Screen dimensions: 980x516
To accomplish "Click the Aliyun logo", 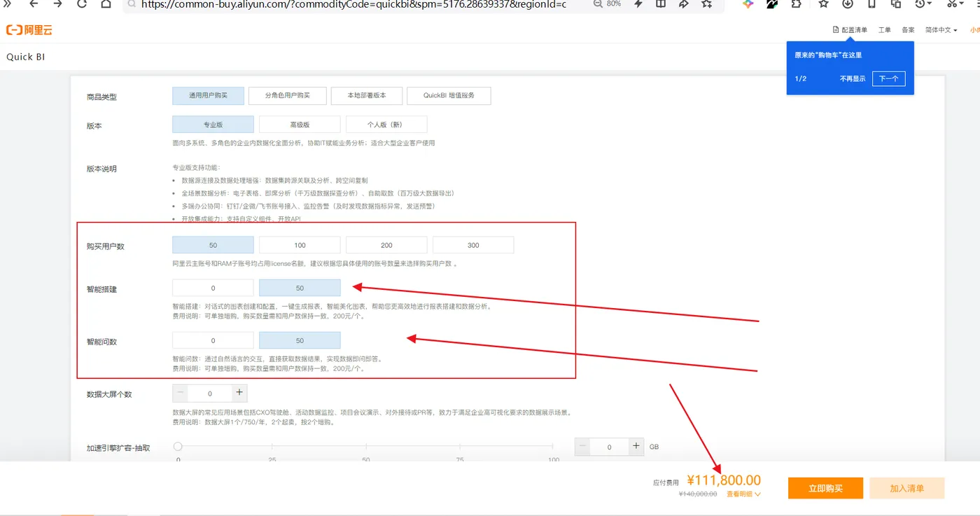I will click(29, 30).
